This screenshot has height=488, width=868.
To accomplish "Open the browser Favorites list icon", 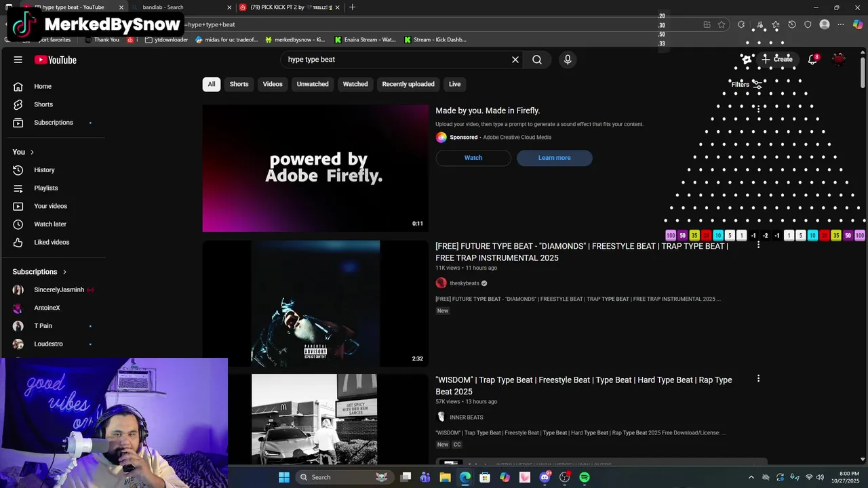I will tap(775, 24).
